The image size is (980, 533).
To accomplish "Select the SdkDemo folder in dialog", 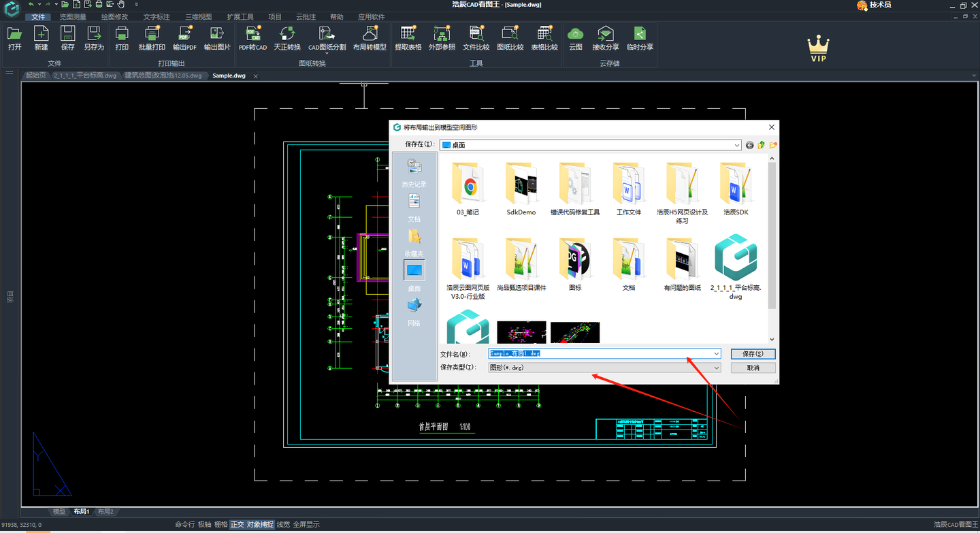I will (521, 189).
